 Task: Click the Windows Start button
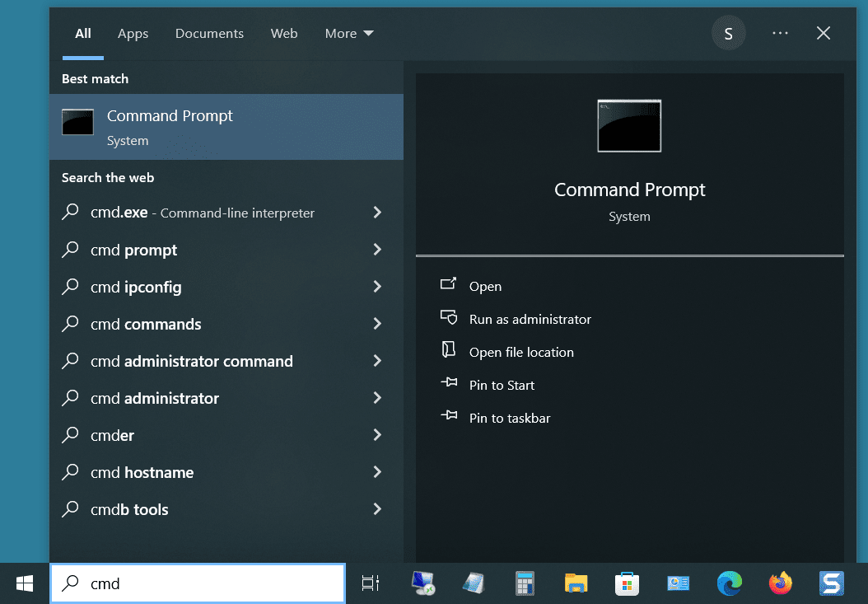[x=25, y=583]
